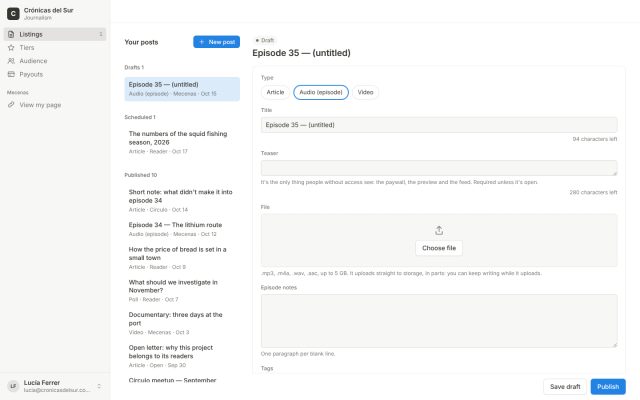Open Círculo meetup — September post

tap(182, 380)
